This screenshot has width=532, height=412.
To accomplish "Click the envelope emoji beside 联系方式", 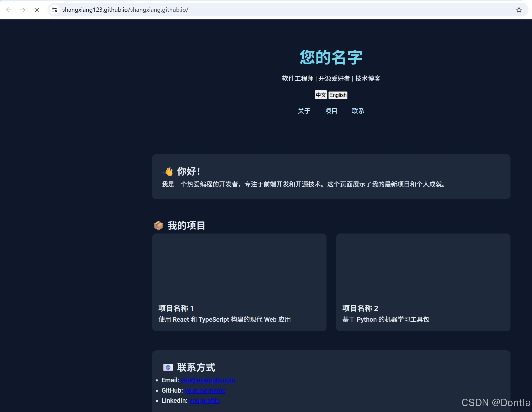I will (168, 367).
